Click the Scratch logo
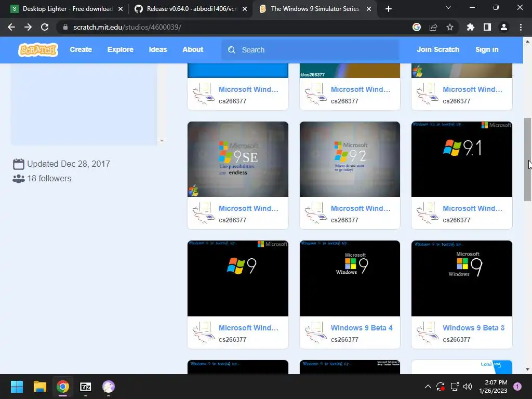Screen dimensions: 532x399 [x=38, y=50]
